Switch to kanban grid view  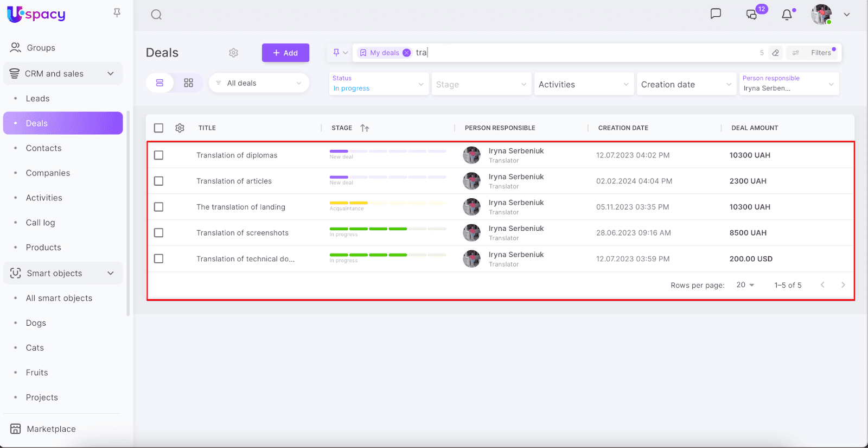[188, 83]
